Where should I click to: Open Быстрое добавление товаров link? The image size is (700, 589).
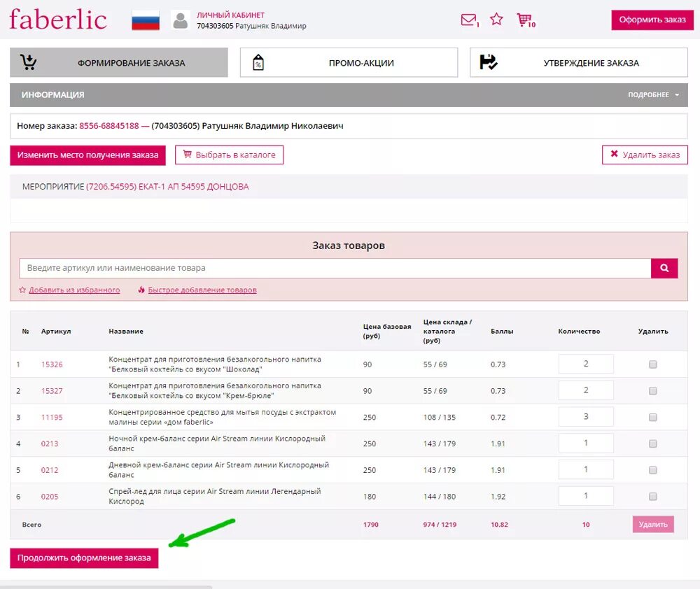tap(202, 290)
